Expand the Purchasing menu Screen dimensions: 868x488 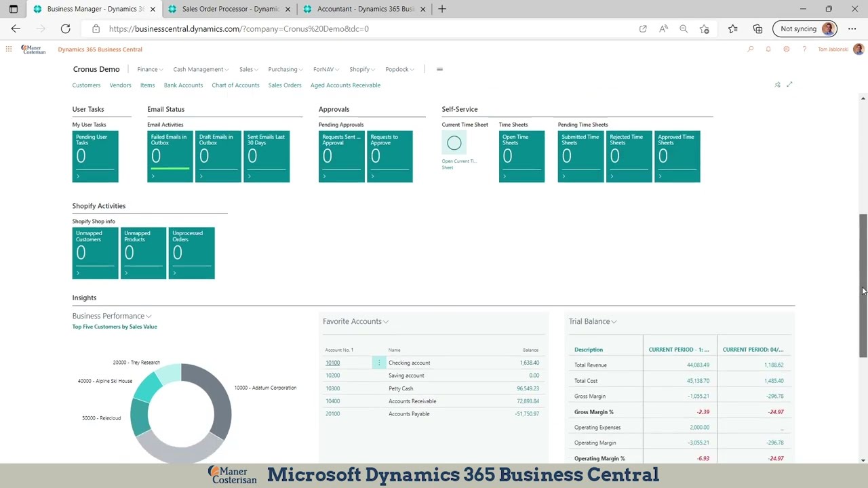pos(285,69)
